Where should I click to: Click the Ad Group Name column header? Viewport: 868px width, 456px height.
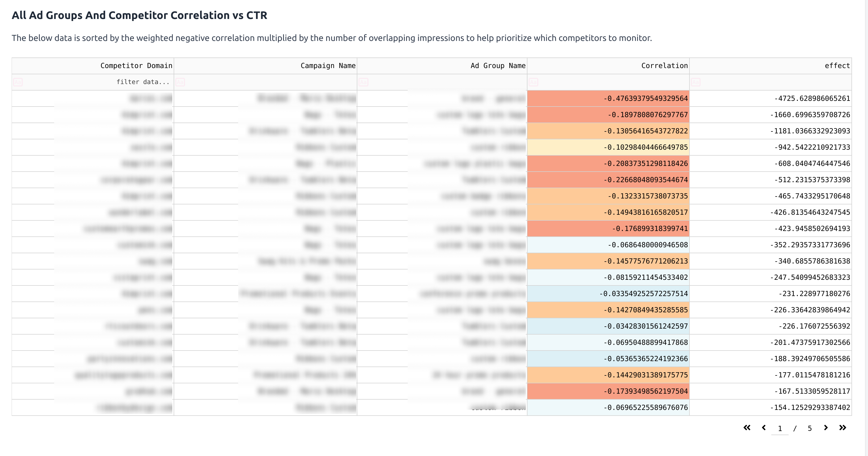(498, 66)
